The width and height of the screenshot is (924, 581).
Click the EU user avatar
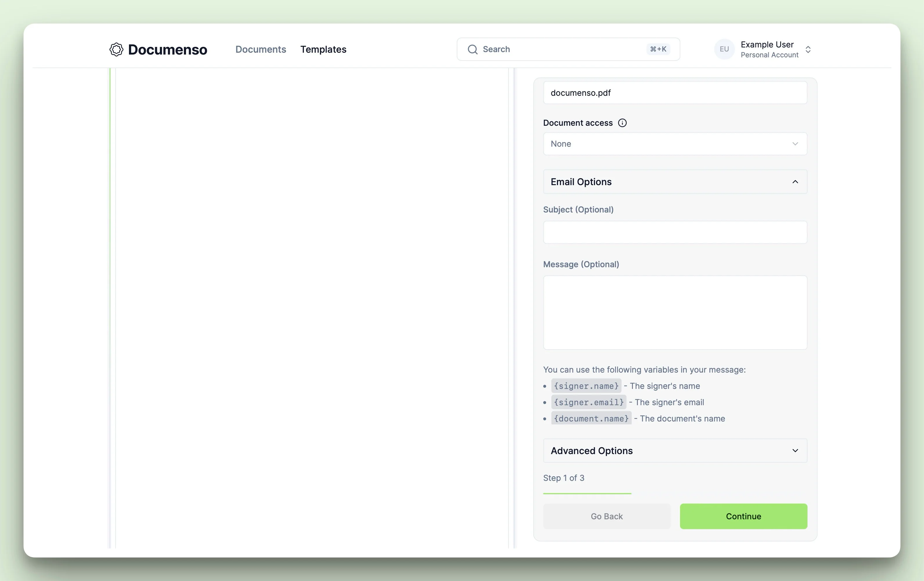(724, 49)
